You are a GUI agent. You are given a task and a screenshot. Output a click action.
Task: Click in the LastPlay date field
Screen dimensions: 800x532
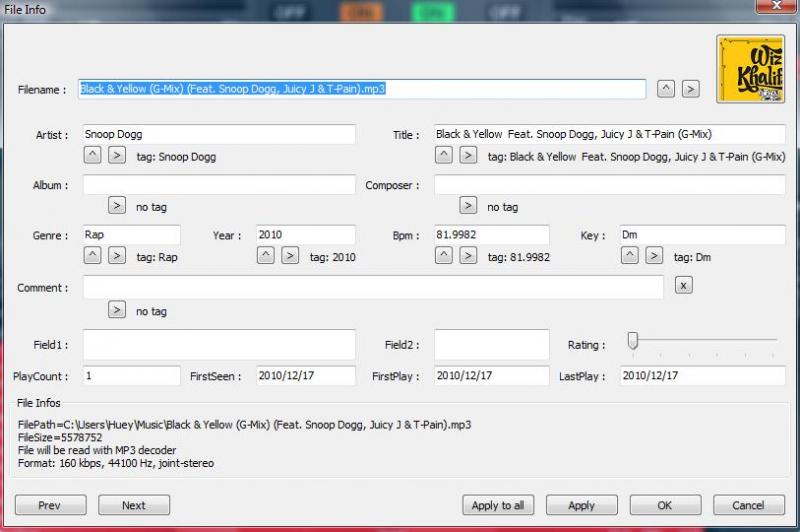pyautogui.click(x=703, y=376)
